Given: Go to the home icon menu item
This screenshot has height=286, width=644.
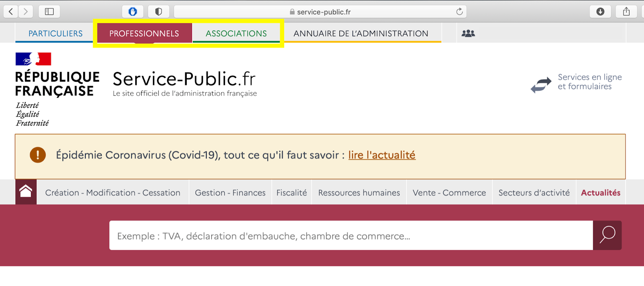Looking at the screenshot, I should pyautogui.click(x=26, y=192).
